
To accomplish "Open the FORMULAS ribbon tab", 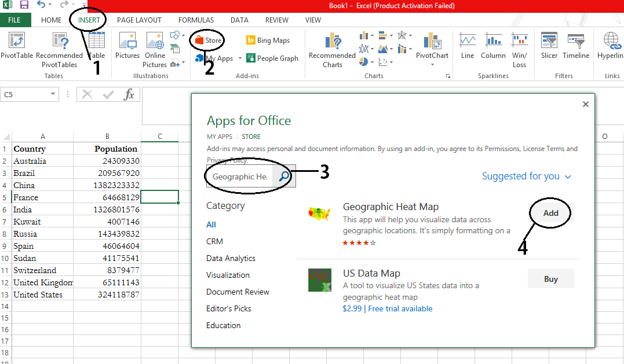I will [x=196, y=20].
